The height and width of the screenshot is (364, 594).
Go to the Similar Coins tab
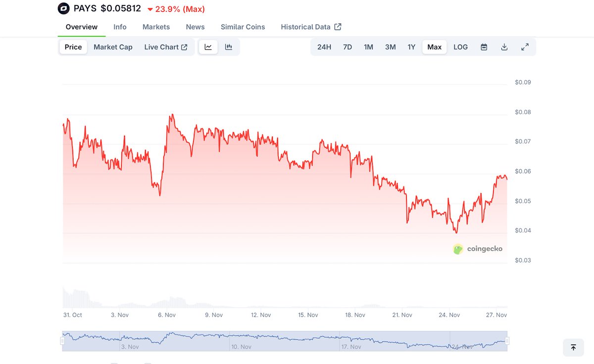click(x=243, y=27)
